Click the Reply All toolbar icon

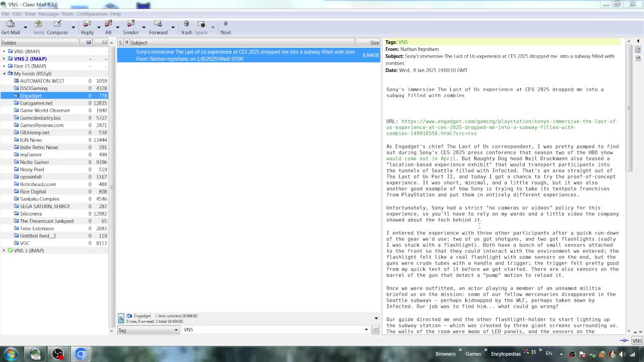click(x=108, y=28)
